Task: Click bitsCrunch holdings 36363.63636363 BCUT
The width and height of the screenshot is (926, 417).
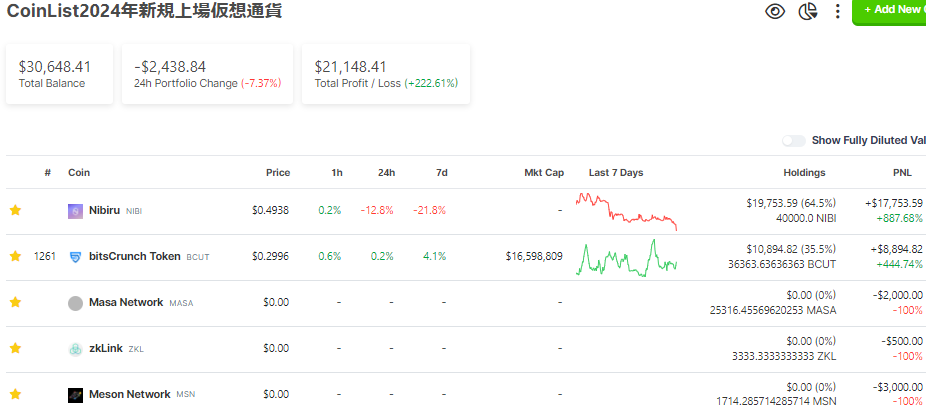Action: (x=782, y=264)
